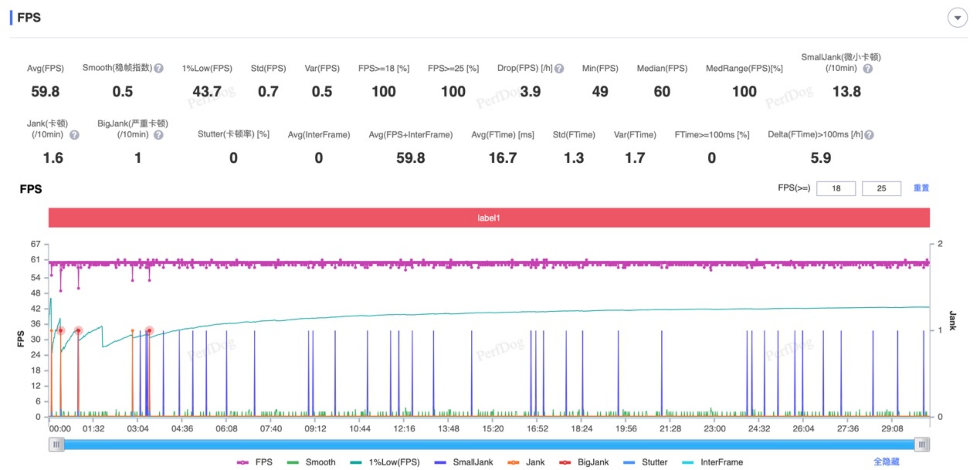Click help icon beside SmallJank (/10min)

867,69
